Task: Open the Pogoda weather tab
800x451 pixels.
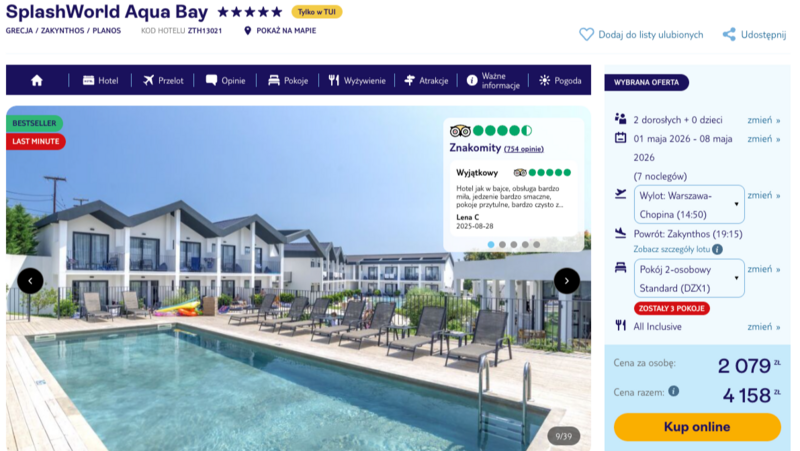Action: tap(560, 80)
